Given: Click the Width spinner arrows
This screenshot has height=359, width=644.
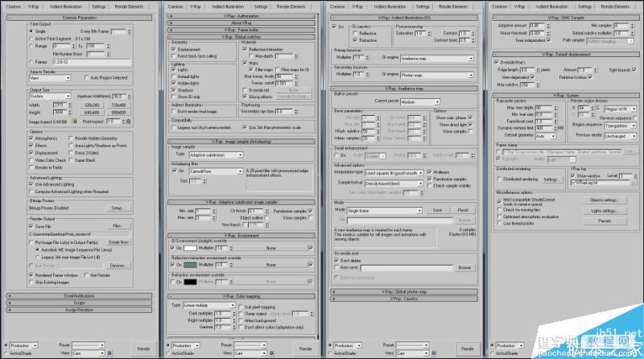Looking at the screenshot, I should pyautogui.click(x=69, y=105).
